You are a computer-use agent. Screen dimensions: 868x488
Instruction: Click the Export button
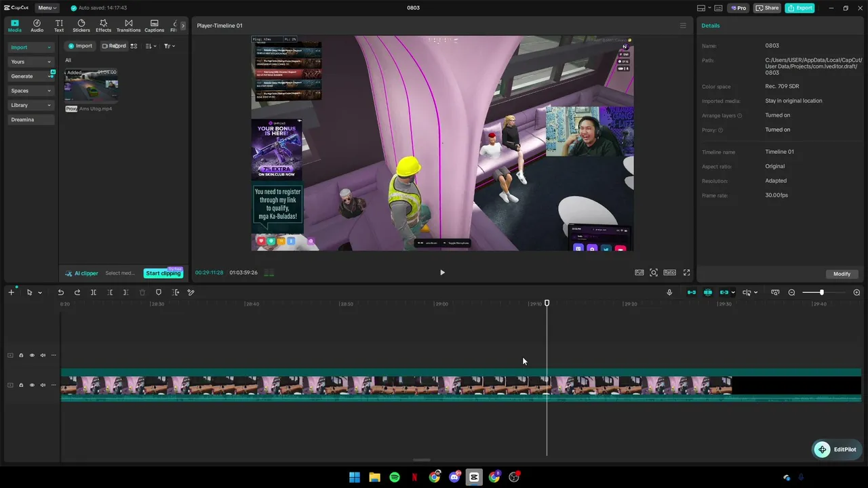tap(800, 8)
